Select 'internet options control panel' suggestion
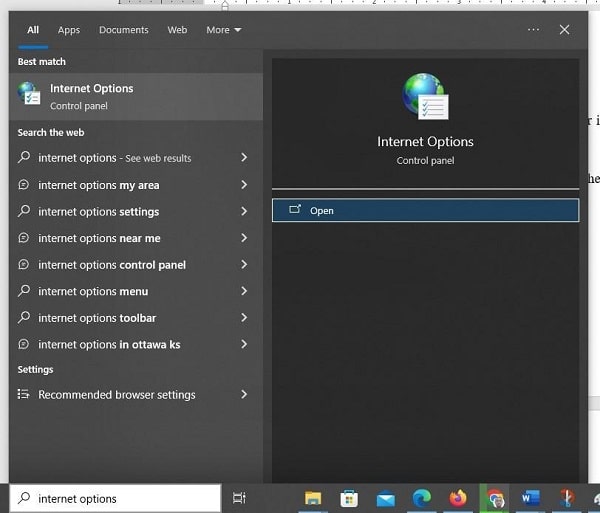Screen dimensions: 600x513 136,265
